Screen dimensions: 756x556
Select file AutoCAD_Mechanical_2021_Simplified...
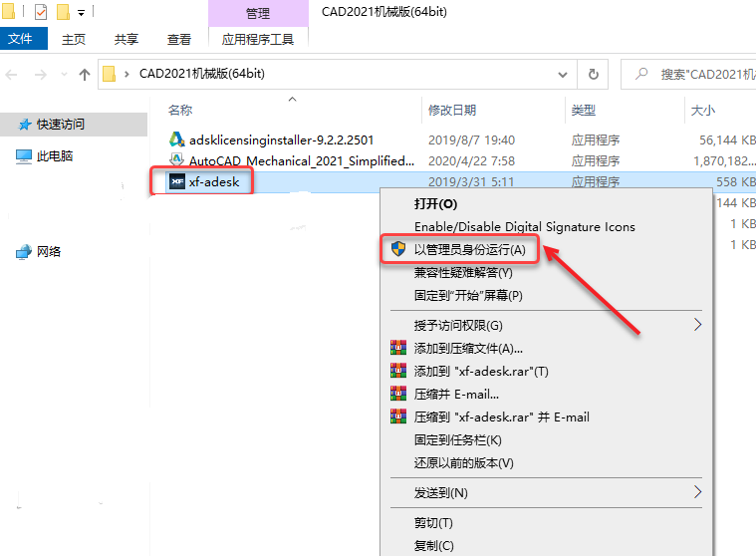[x=302, y=160]
